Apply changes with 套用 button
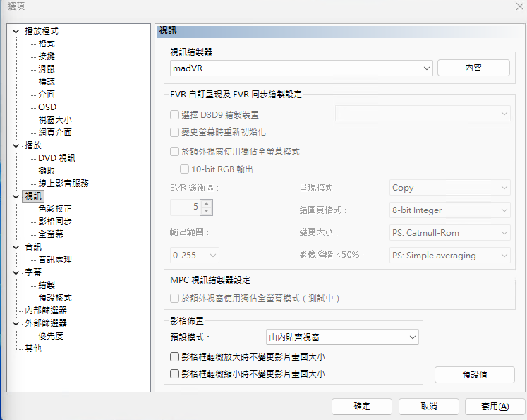527x420 pixels. (495, 407)
